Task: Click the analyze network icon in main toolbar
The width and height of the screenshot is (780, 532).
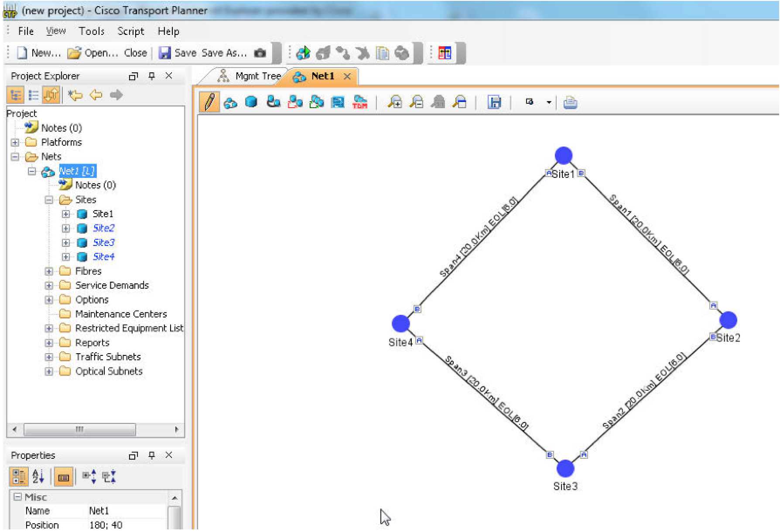Action: pyautogui.click(x=303, y=53)
